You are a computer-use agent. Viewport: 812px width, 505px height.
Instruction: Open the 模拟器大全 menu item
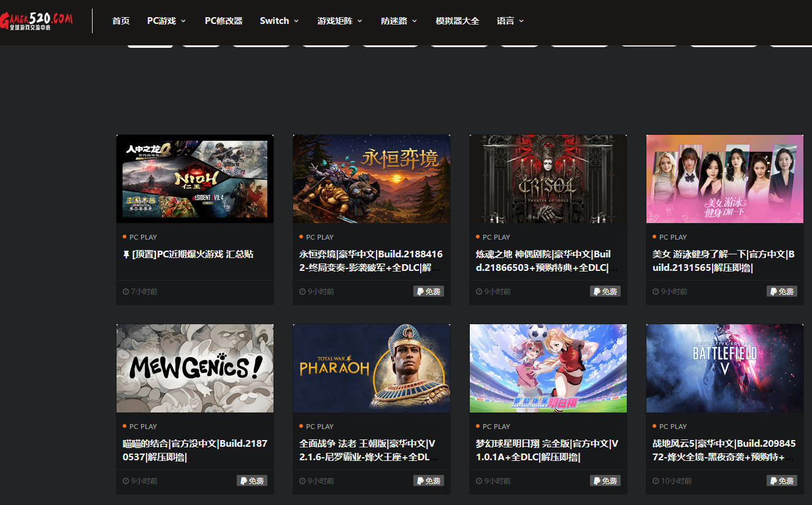pyautogui.click(x=458, y=21)
